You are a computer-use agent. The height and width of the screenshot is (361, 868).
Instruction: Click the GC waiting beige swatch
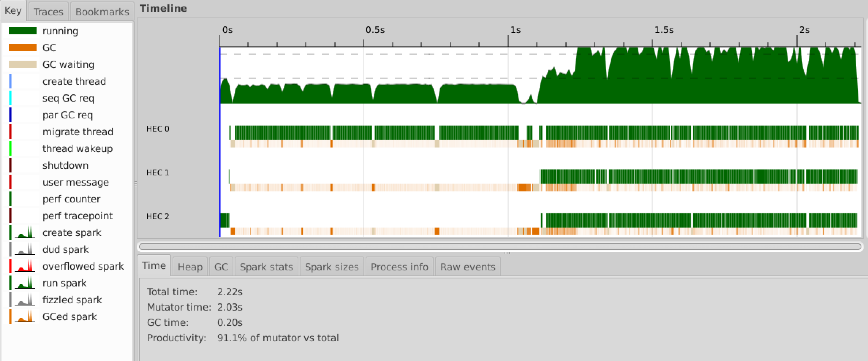tap(23, 65)
